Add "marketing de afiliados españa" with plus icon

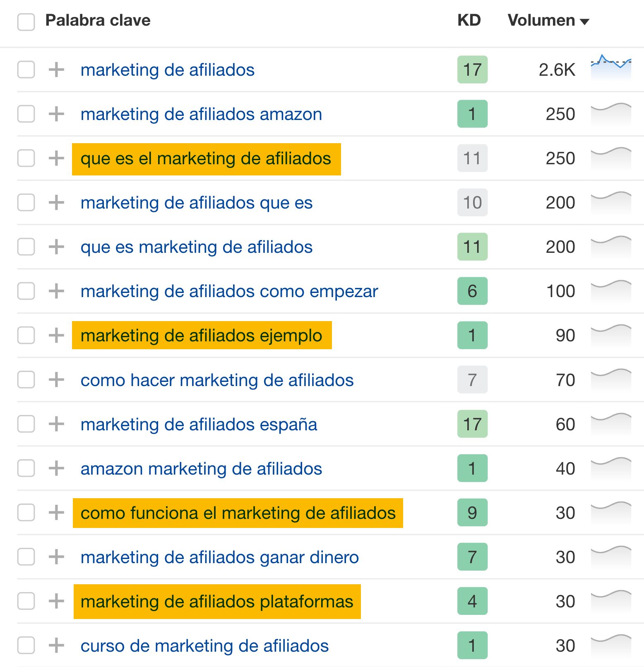(x=57, y=424)
